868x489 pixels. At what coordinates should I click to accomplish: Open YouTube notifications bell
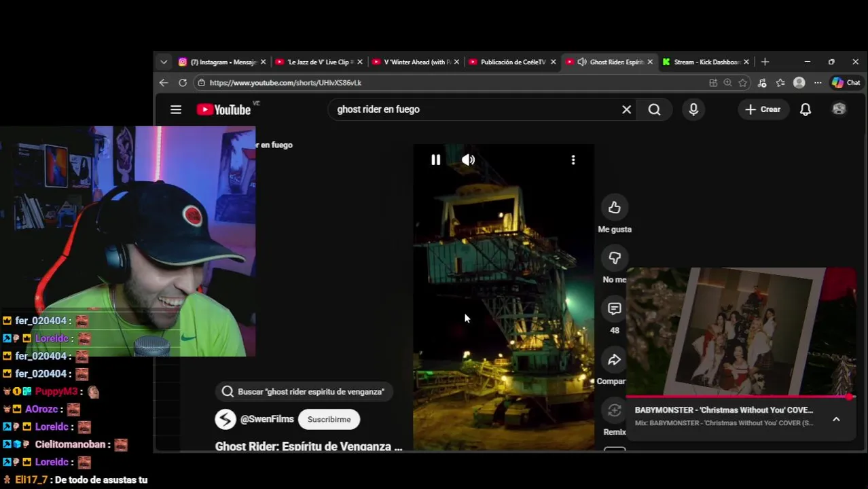click(x=806, y=109)
